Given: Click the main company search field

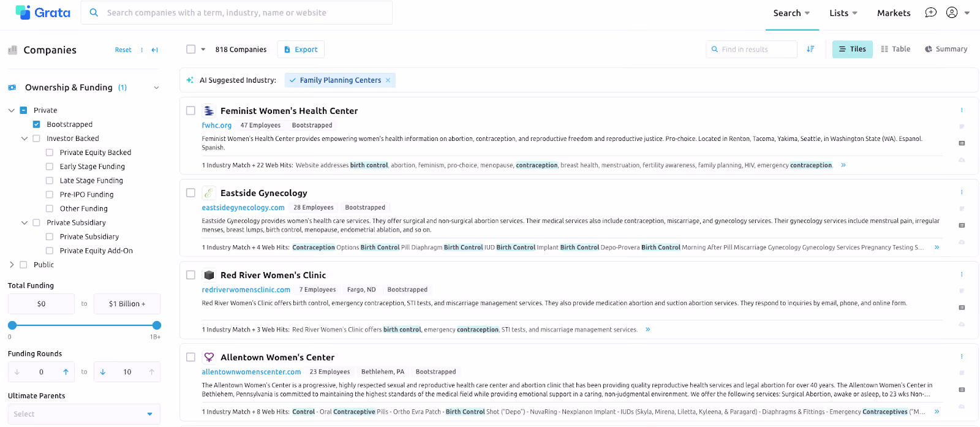Looking at the screenshot, I should point(236,12).
